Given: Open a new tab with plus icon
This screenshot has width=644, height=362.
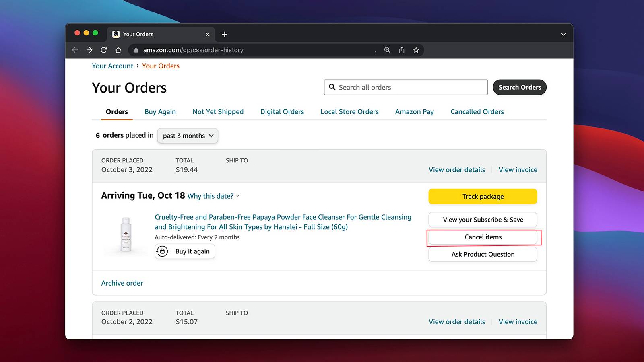Looking at the screenshot, I should (225, 35).
